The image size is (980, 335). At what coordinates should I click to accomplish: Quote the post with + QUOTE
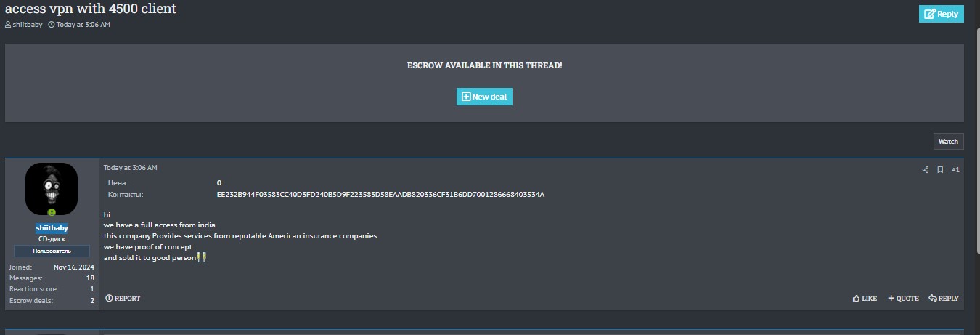click(x=903, y=299)
